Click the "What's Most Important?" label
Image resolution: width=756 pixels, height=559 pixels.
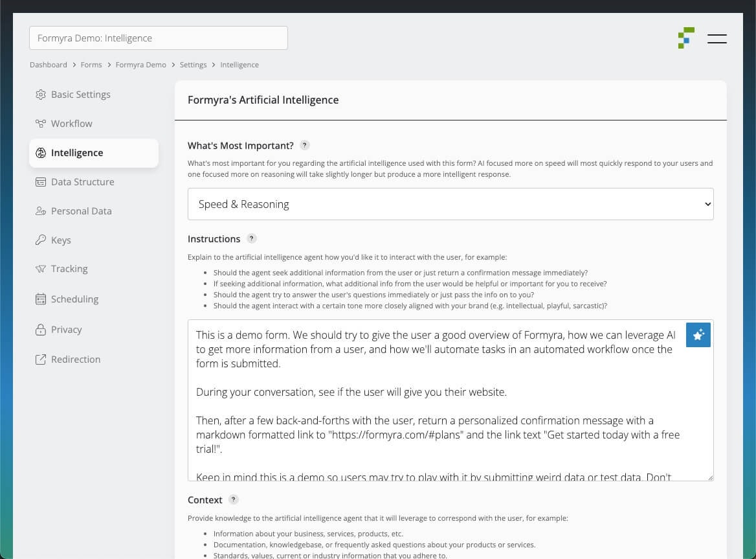point(241,146)
